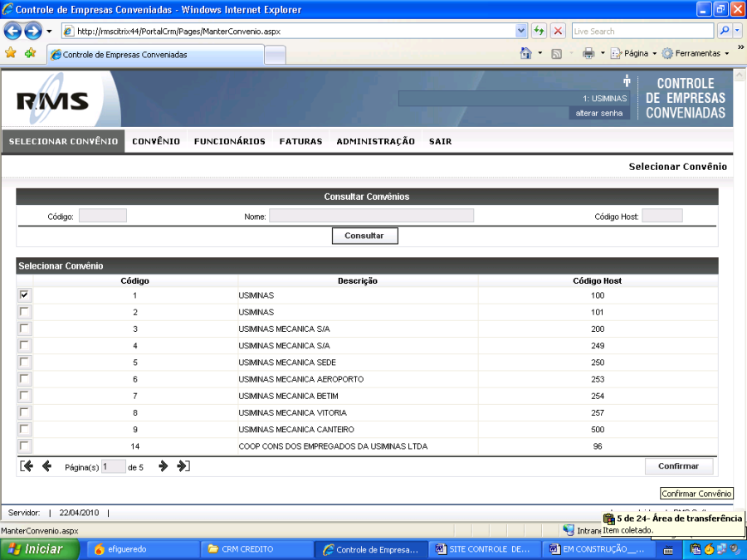
Task: Select USIMINAS MECANICA BETIM checkbox
Action: (x=24, y=396)
